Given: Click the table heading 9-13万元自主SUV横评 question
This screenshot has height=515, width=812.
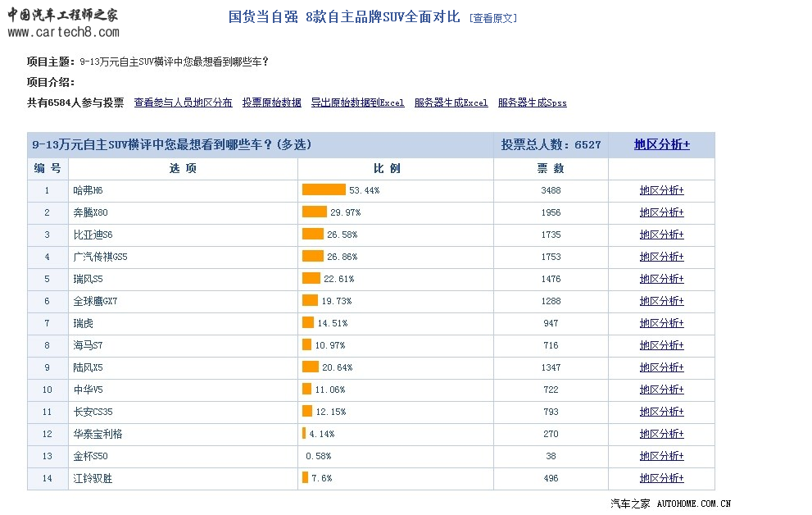Looking at the screenshot, I should click(172, 144).
